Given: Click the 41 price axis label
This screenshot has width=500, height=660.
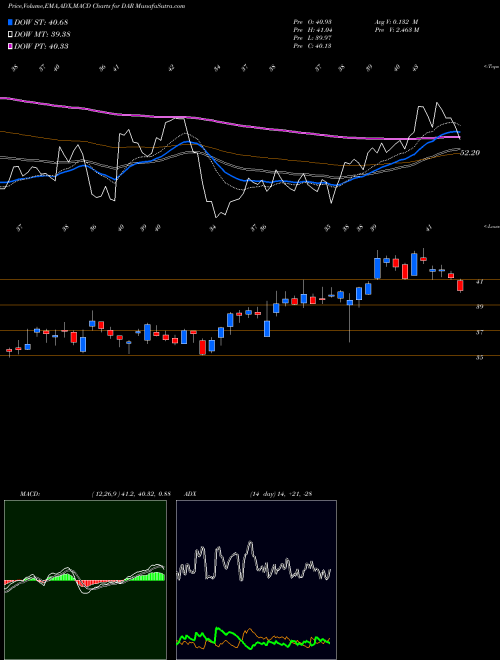Looking at the screenshot, I should [479, 282].
